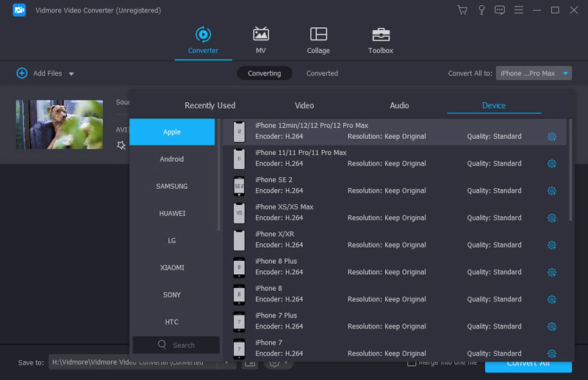Open the feedback chat icon

pyautogui.click(x=500, y=10)
